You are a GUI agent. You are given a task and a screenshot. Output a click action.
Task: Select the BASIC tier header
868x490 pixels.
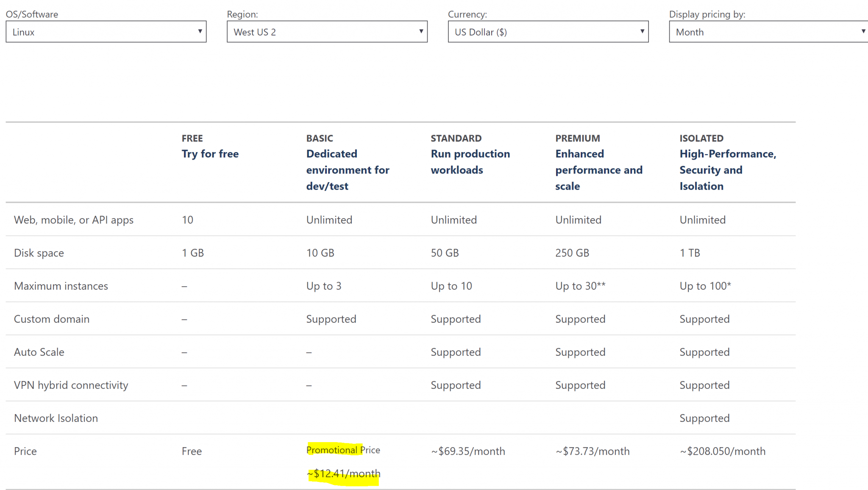pyautogui.click(x=348, y=162)
